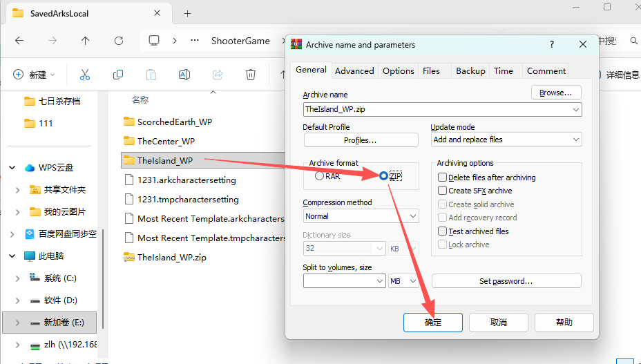This screenshot has height=364, width=641.
Task: Open the Comment tab
Action: 546,70
